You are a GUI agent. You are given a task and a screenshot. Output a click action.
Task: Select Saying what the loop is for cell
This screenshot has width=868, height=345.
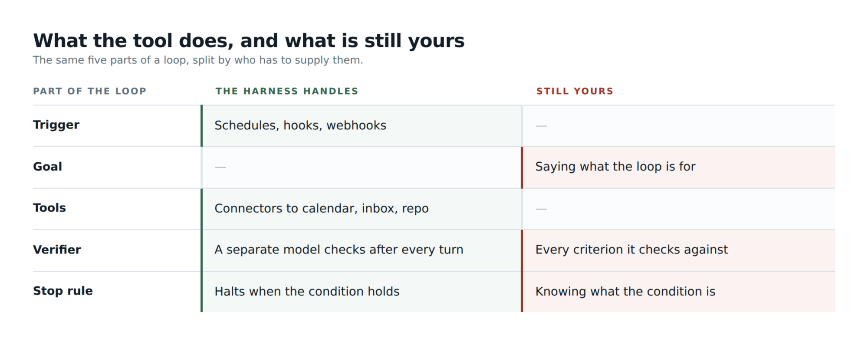tap(679, 167)
